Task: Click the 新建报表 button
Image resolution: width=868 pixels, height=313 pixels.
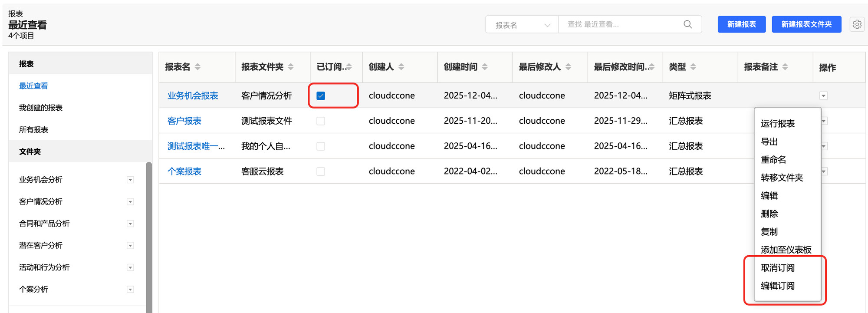Action: [741, 24]
